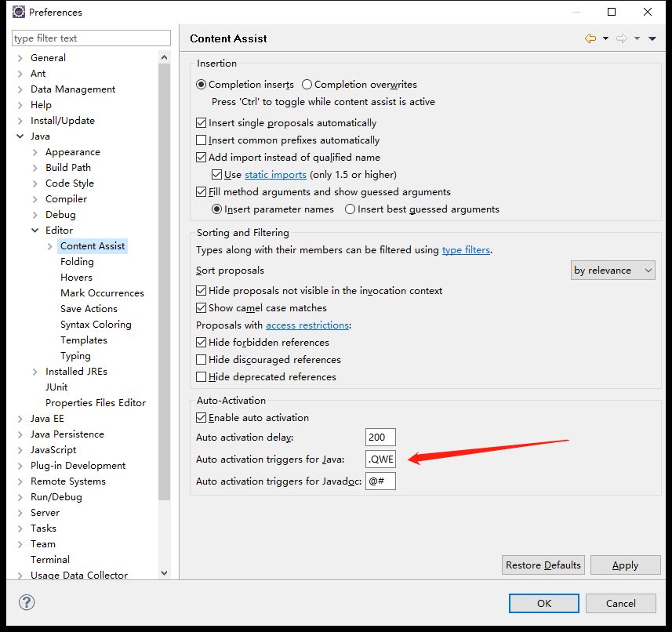Click Auto activation triggers for Java field

point(380,459)
